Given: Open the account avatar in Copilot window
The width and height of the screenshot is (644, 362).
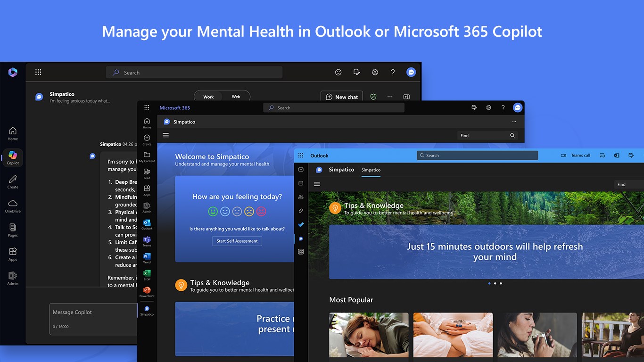Looking at the screenshot, I should pos(411,72).
